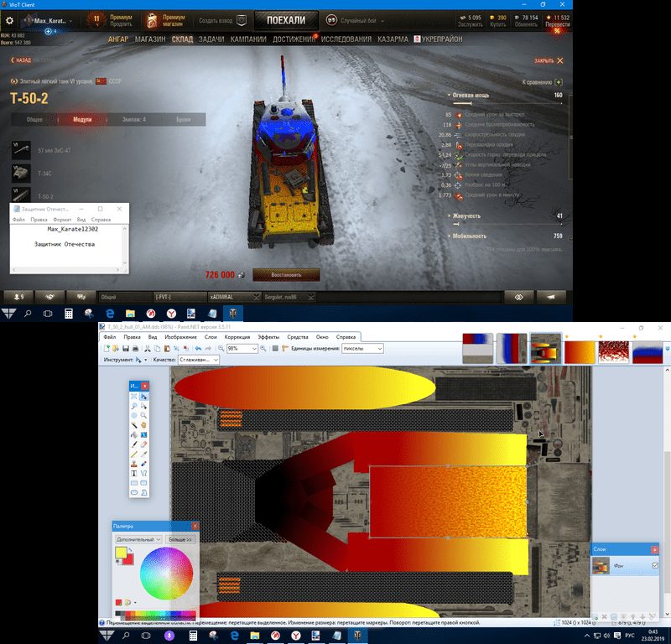Select the Text tool
This screenshot has width=671, height=644.
134,473
